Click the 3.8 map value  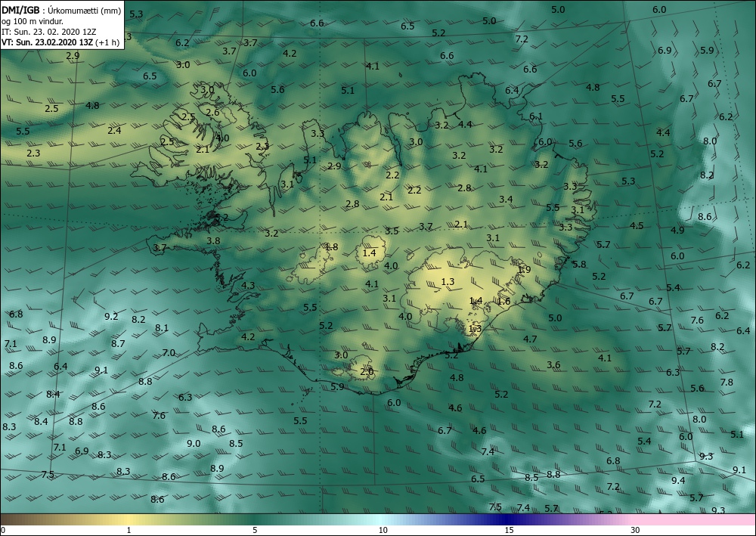click(213, 241)
